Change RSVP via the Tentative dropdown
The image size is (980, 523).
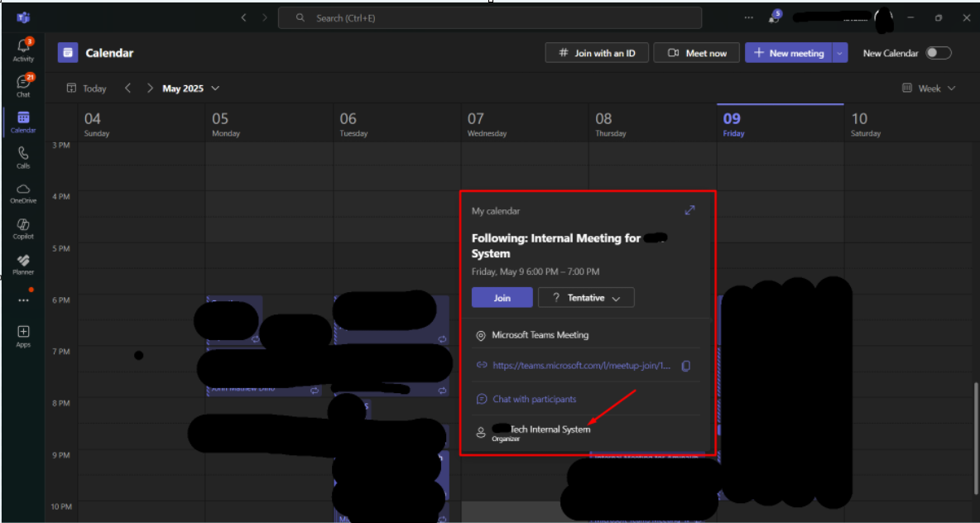pyautogui.click(x=586, y=297)
